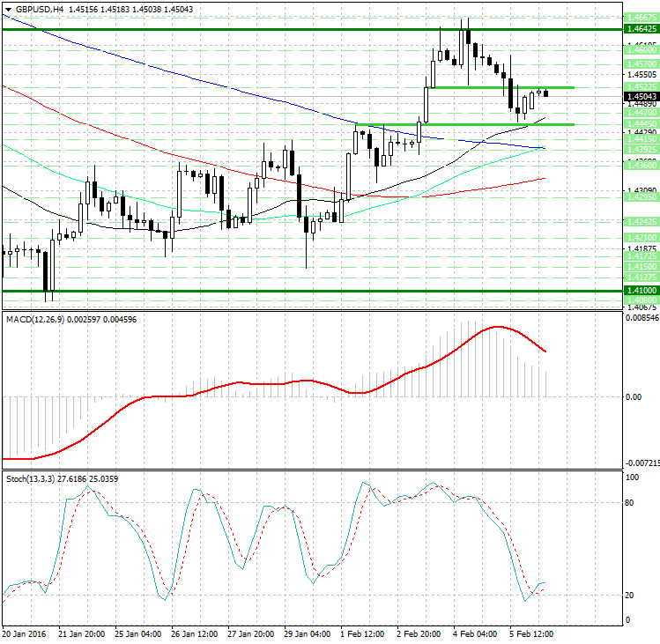Select the 27 Jan 20:00 time label
Viewport: 660px width, 644px height.
(x=251, y=634)
